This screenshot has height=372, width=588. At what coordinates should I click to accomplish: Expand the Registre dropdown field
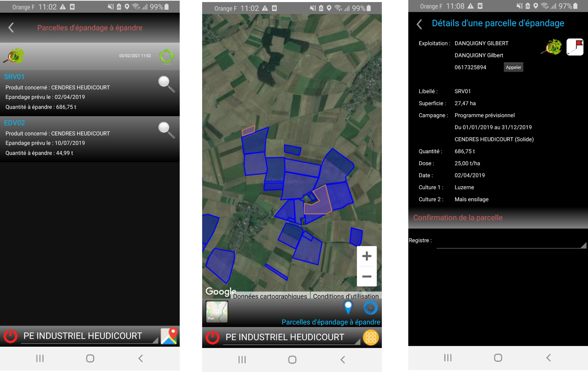pyautogui.click(x=511, y=243)
